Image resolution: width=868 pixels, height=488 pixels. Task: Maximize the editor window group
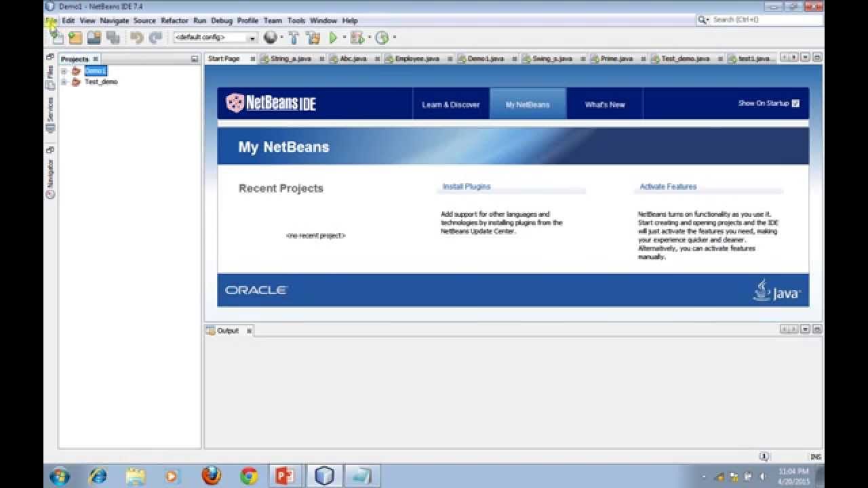coord(817,58)
